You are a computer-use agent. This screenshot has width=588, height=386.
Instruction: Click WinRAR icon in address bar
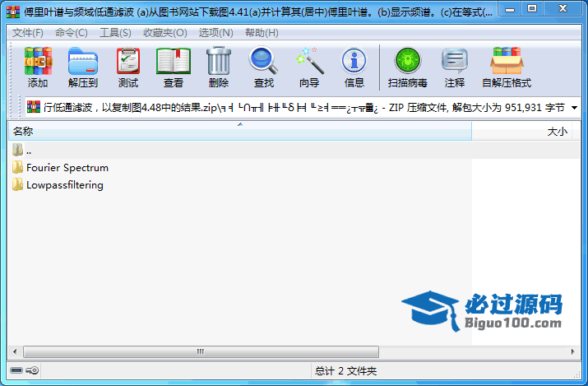coord(34,107)
